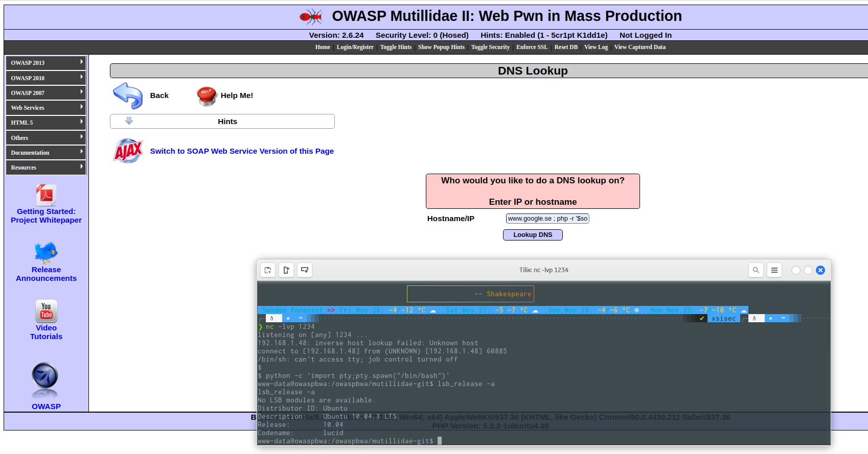
Task: Click the DNS Lookup page heading
Action: point(533,71)
